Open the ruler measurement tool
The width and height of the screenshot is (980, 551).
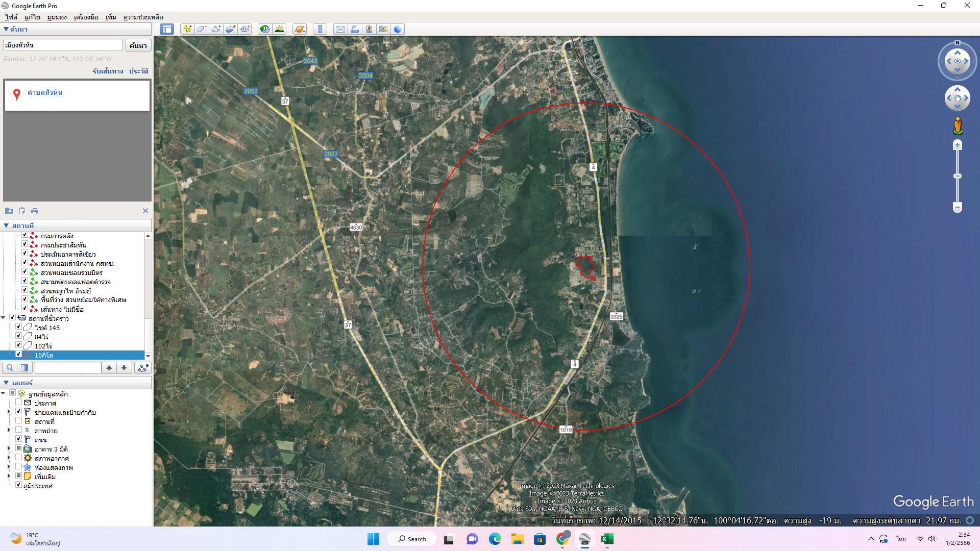pyautogui.click(x=320, y=29)
